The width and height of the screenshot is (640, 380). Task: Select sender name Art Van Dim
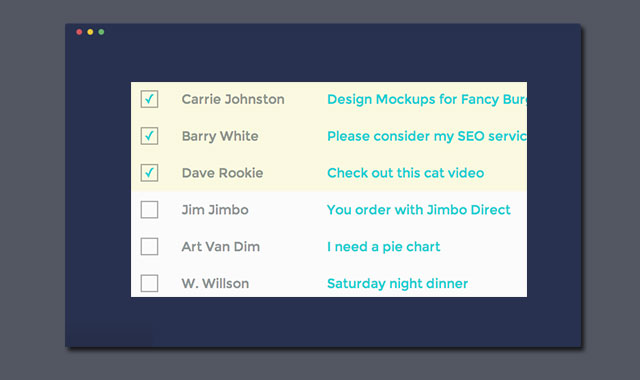coord(221,247)
